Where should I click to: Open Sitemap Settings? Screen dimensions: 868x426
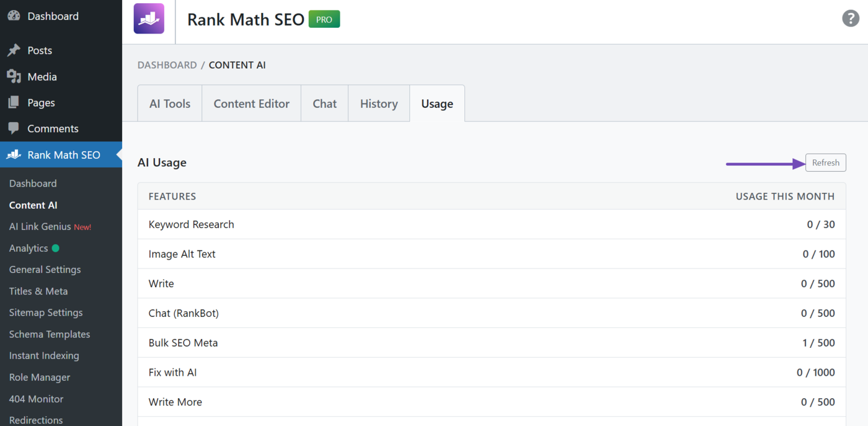click(46, 313)
